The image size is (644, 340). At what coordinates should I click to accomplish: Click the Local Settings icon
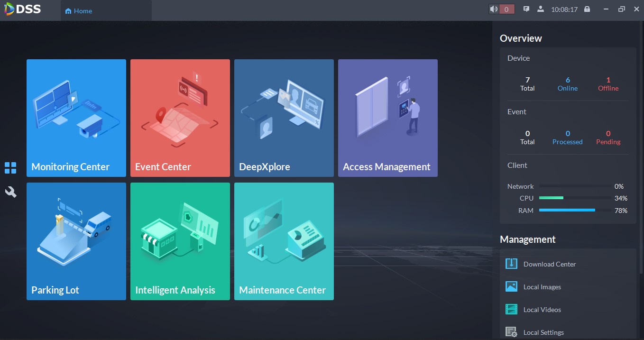click(x=511, y=332)
